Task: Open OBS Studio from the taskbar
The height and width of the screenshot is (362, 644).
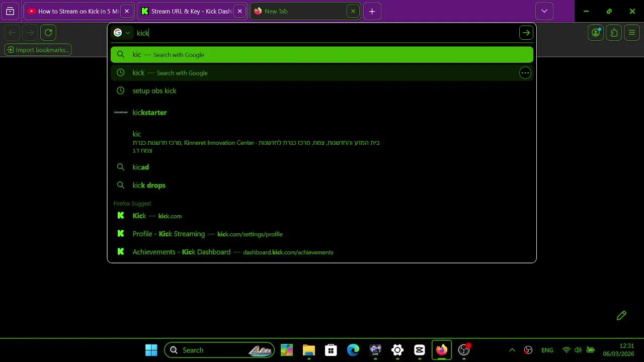Action: 464,350
